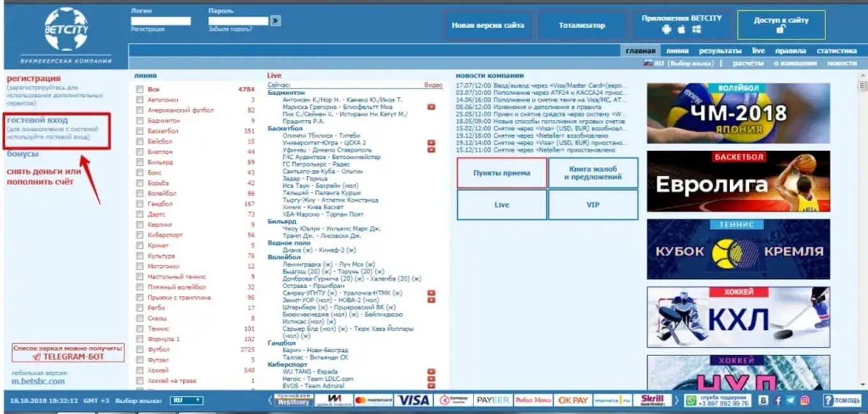Check the Баскетбол checkbox
Image resolution: width=868 pixels, height=414 pixels.
point(139,131)
